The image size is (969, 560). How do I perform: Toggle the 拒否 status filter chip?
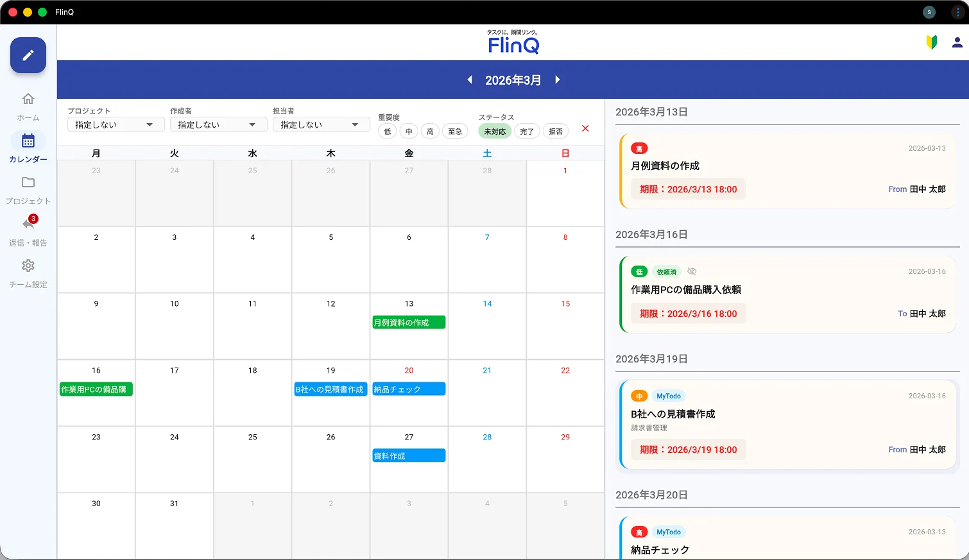(x=556, y=132)
